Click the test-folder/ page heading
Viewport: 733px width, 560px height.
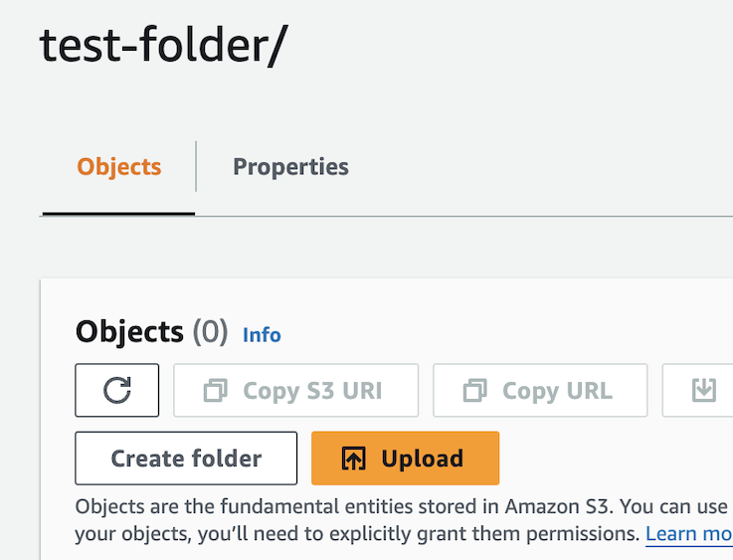163,47
